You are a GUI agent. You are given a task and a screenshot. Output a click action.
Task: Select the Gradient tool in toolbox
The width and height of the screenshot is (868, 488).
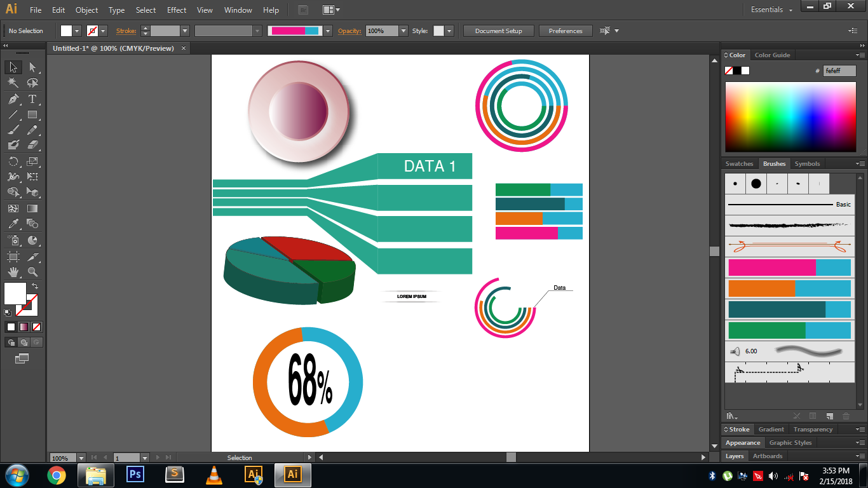(32, 208)
